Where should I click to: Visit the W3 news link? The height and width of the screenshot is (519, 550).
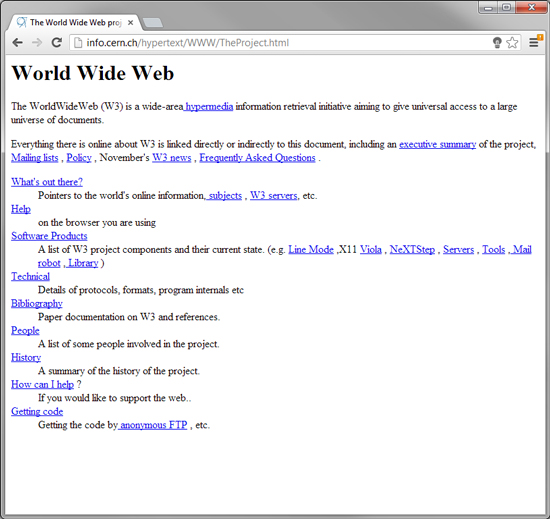click(x=172, y=158)
